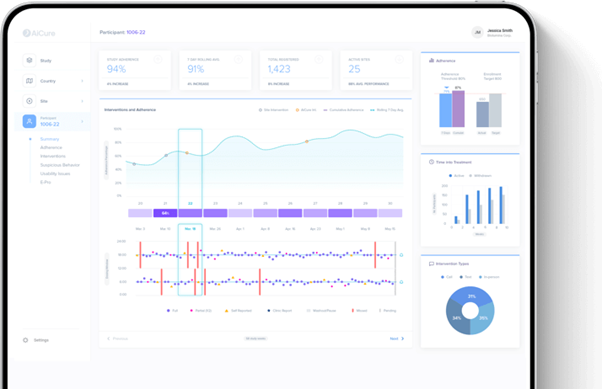602x389 pixels.
Task: Expand the Participant 1006-22 chevron
Action: 82,121
